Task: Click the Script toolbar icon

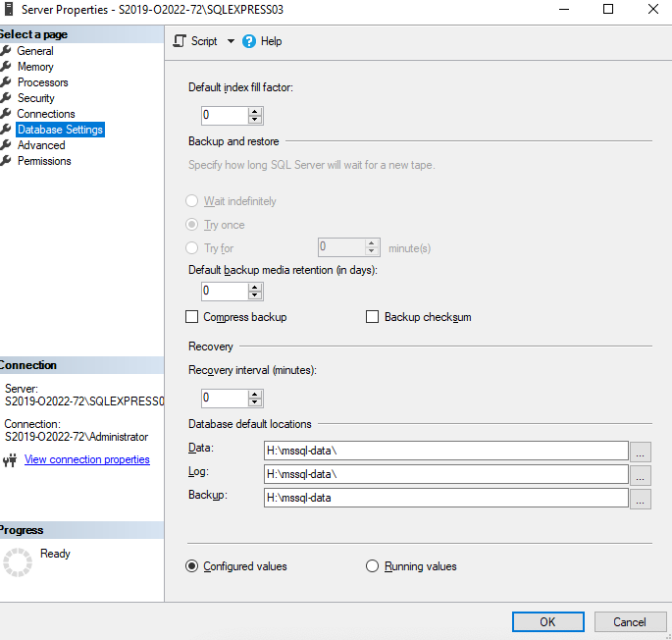Action: (x=180, y=41)
